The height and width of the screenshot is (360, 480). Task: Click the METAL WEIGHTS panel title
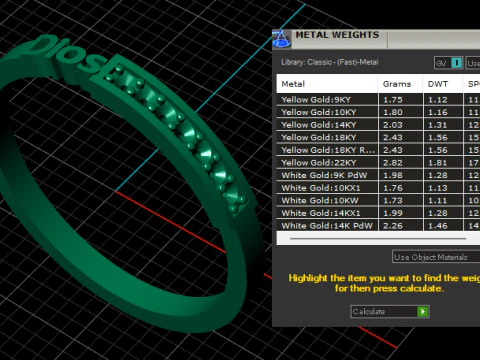337,35
